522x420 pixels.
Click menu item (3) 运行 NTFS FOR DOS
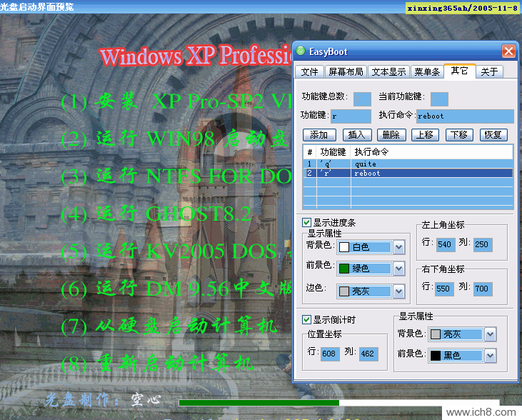tap(176, 176)
